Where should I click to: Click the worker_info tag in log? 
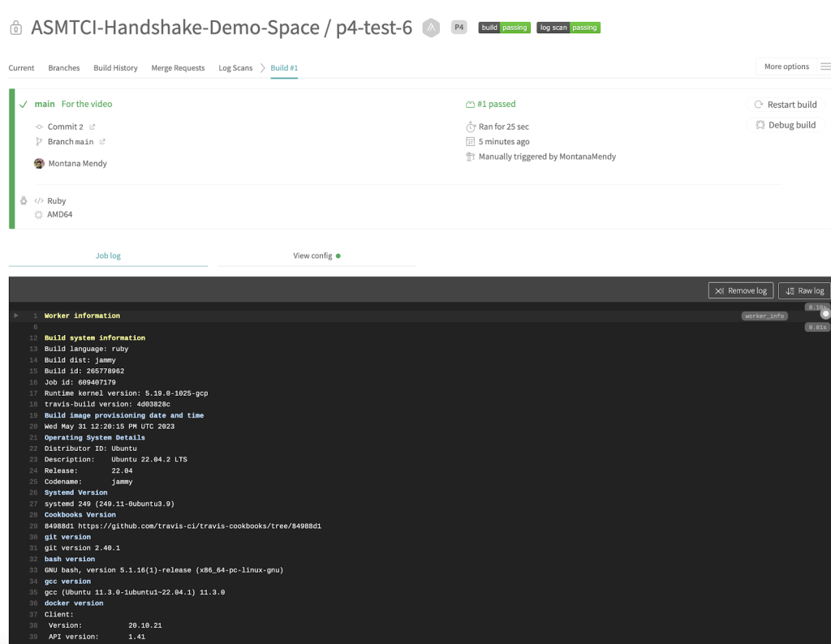click(764, 316)
